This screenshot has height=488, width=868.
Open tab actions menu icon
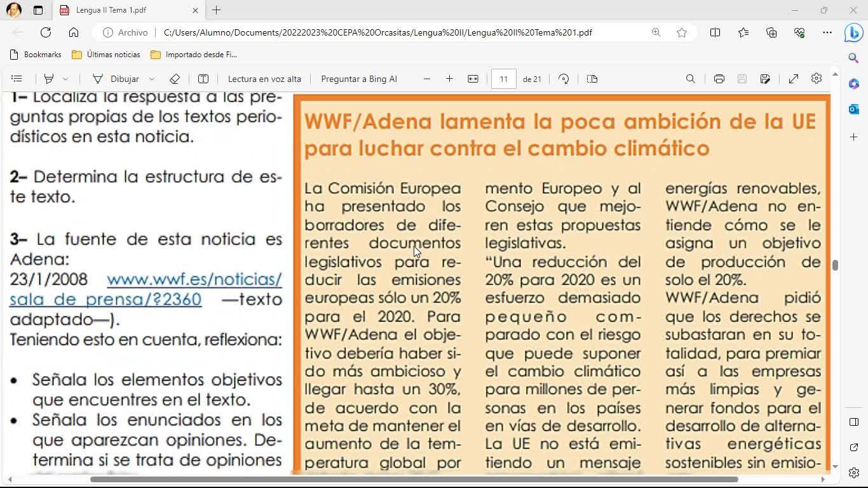point(38,10)
